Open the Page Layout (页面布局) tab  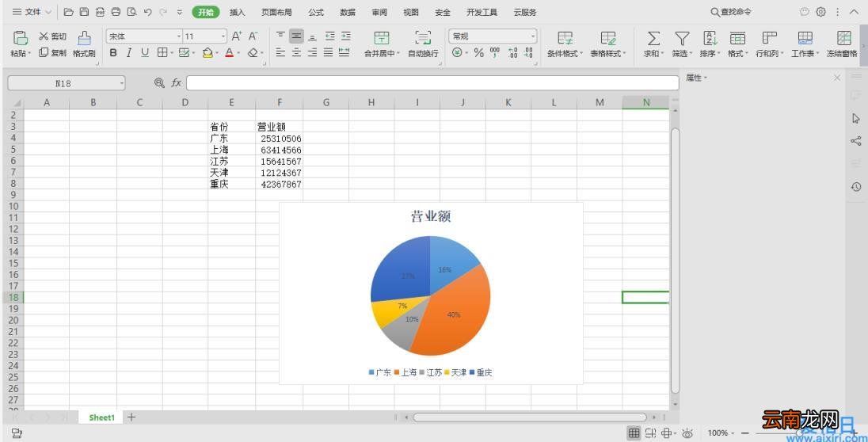coord(276,12)
